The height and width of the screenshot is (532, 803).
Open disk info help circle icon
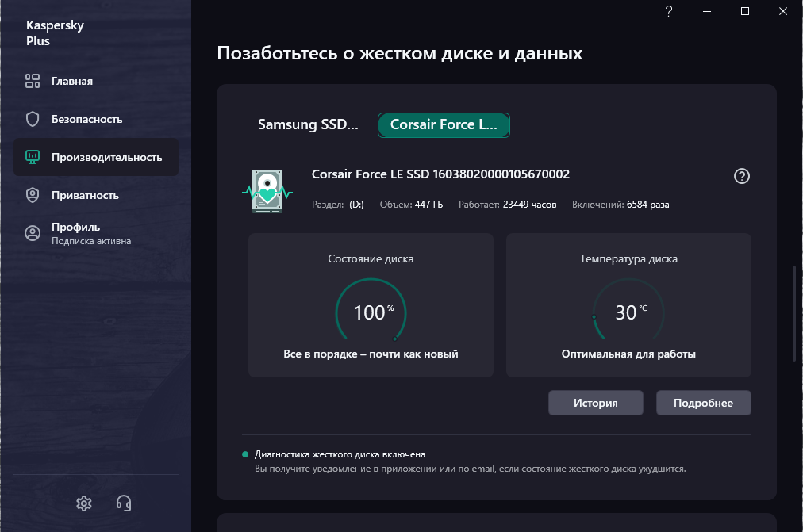742,176
